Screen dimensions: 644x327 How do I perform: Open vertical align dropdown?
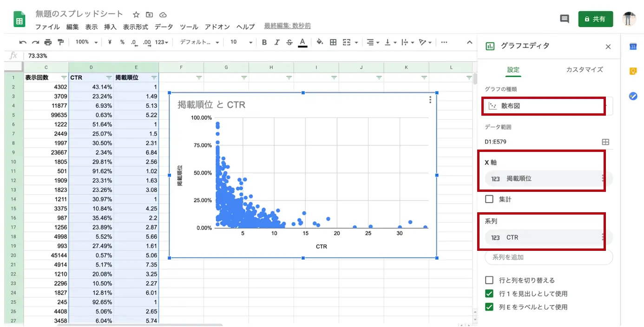(x=390, y=42)
